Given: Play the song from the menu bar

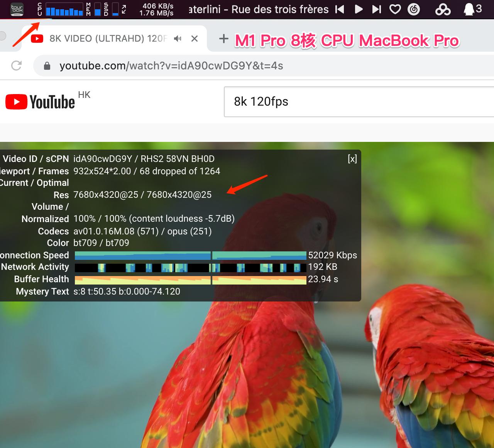Looking at the screenshot, I should (x=359, y=9).
